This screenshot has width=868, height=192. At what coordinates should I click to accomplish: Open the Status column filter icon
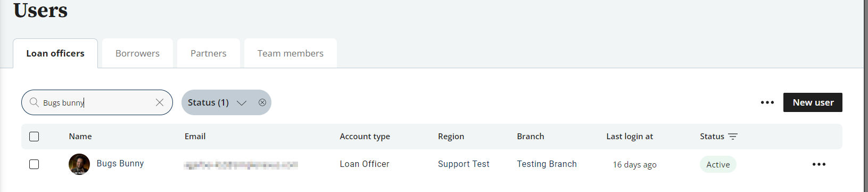(733, 137)
